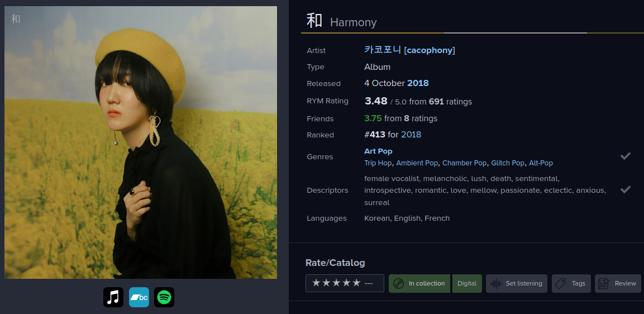644x314 pixels.
Task: Open the Art Pop genre link
Action: (x=378, y=151)
